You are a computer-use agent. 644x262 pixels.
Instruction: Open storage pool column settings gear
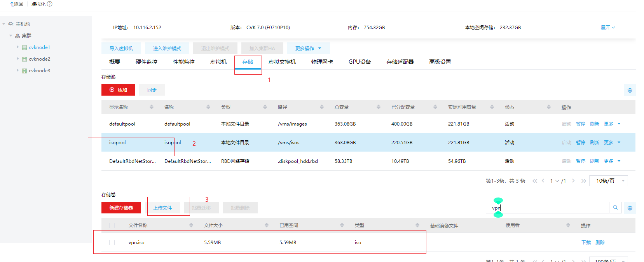pos(630,90)
